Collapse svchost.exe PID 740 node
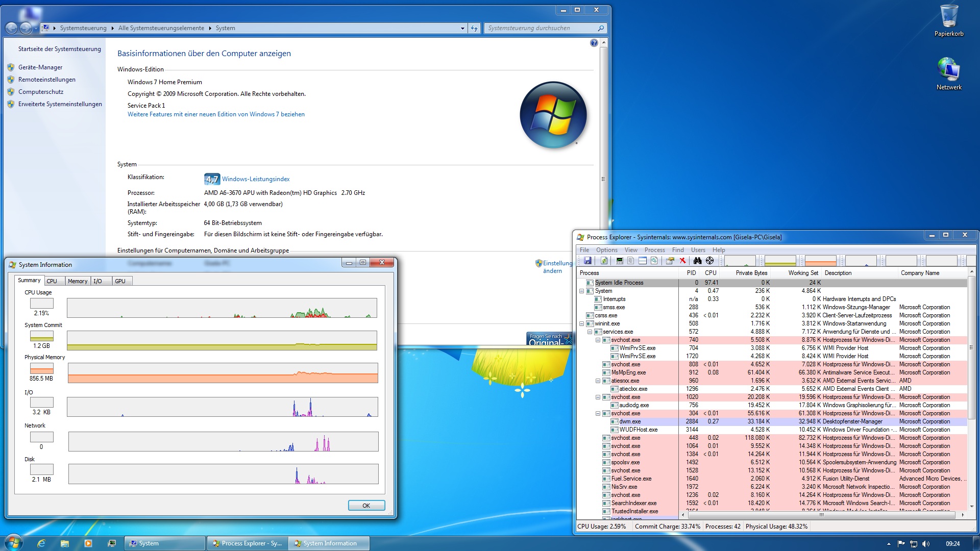Screen dimensions: 980x551 [598, 340]
